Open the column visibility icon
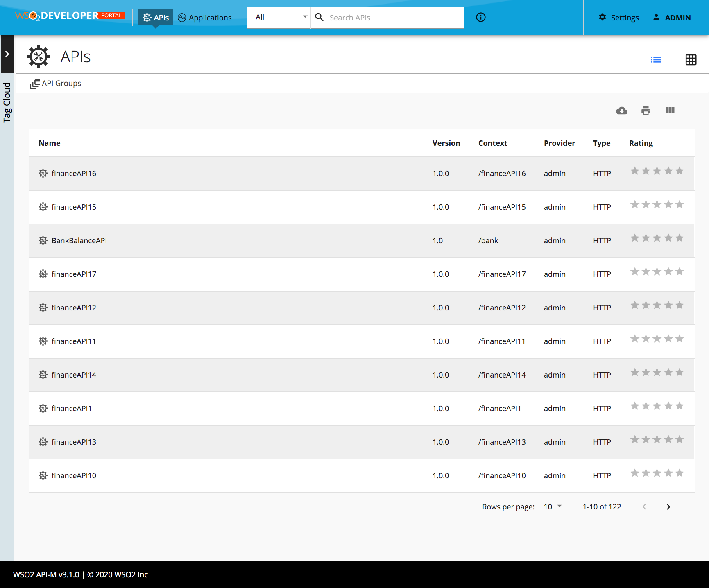This screenshot has height=588, width=709. (x=670, y=111)
